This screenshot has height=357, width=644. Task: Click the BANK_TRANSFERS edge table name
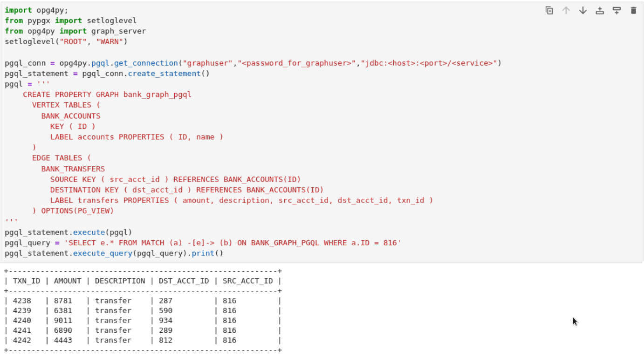pos(73,169)
